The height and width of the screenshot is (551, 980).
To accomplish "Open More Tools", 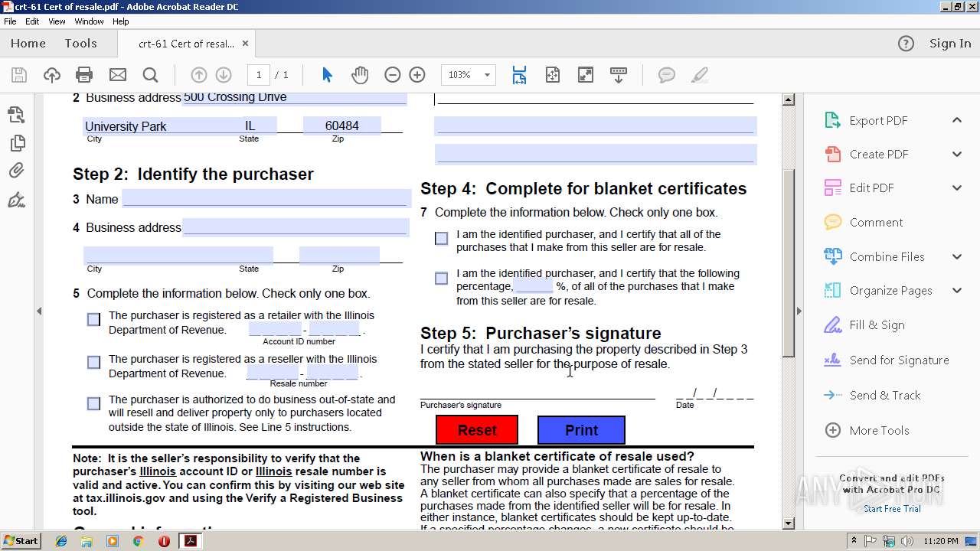I will click(867, 431).
